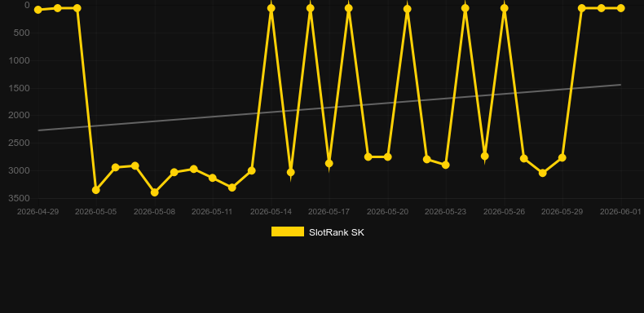This screenshot has height=313, width=644.
Task: Select the peak data point on 2026-05-16
Action: click(310, 8)
